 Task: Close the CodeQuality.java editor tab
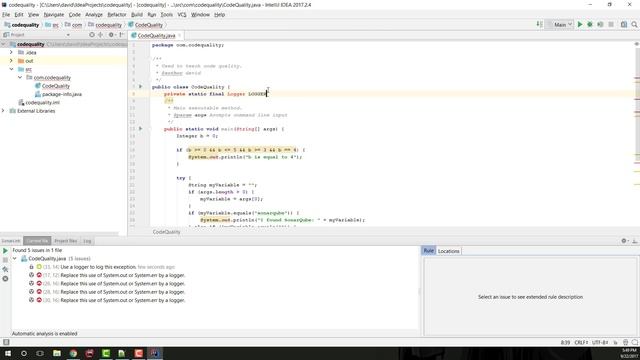[x=179, y=36]
